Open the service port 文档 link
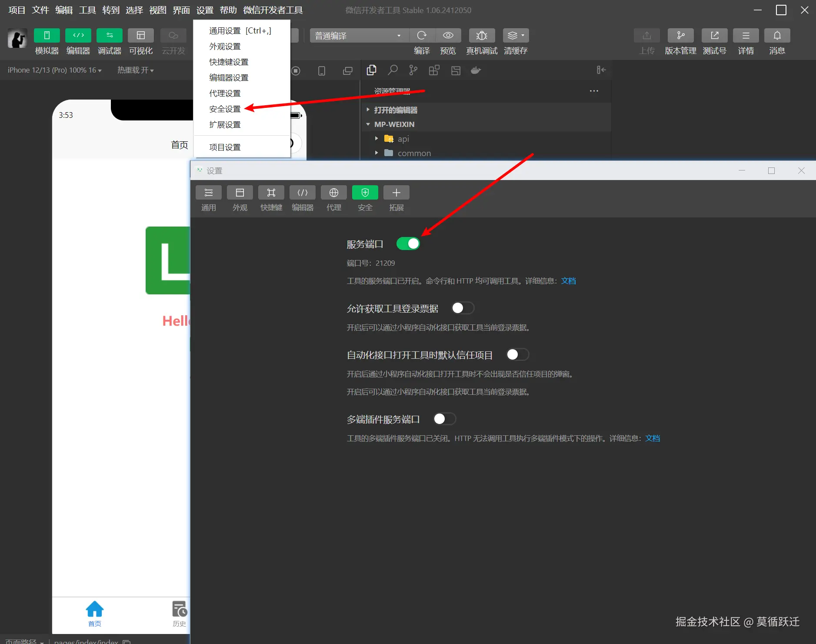Screen dimensions: 816x644 [x=568, y=281]
